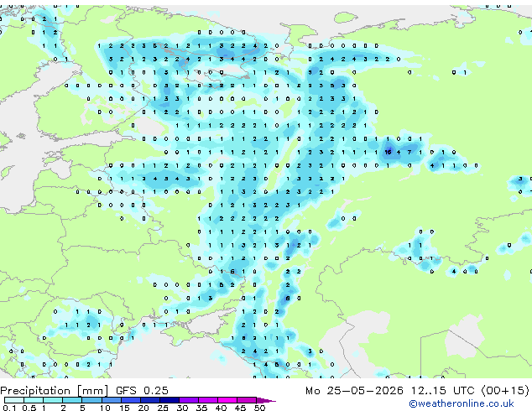Click the 15–20 mm legend color box
Screen dimensions: 532x411
pyautogui.click(x=130, y=400)
